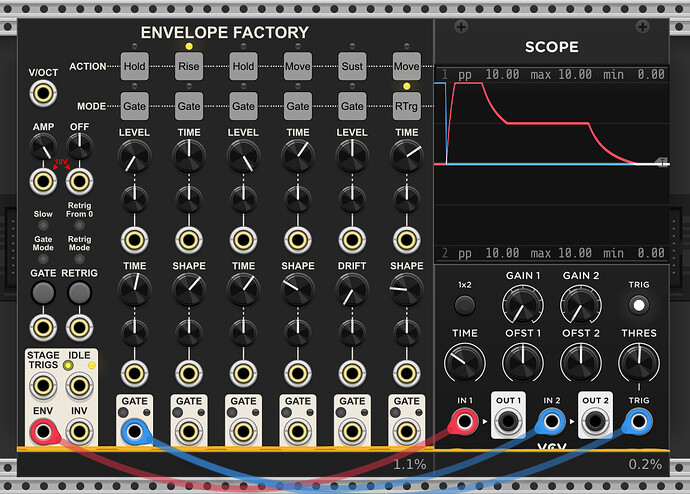
Task: Change third stage ACTION Hold selector
Action: coord(243,66)
